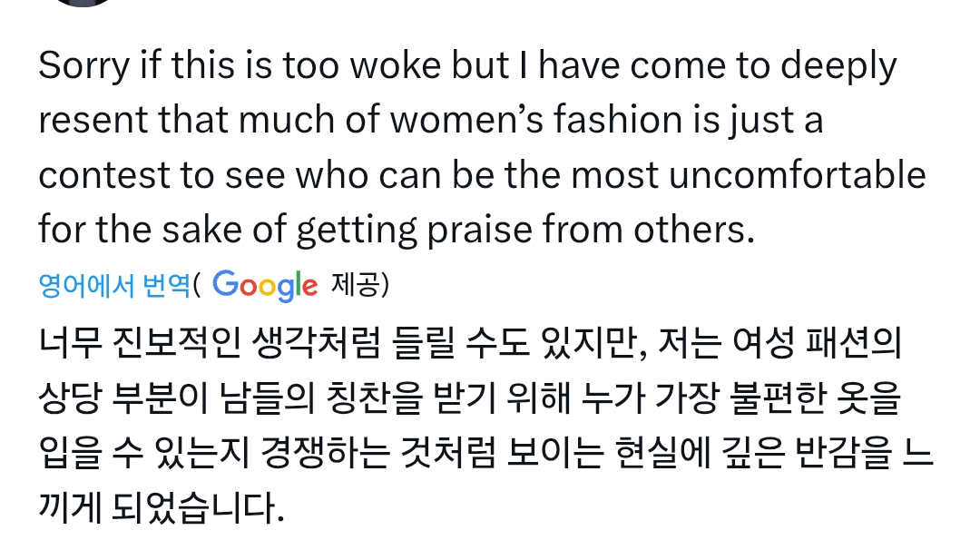The image size is (980, 550).
Task: Click the Google logo
Action: [x=265, y=285]
